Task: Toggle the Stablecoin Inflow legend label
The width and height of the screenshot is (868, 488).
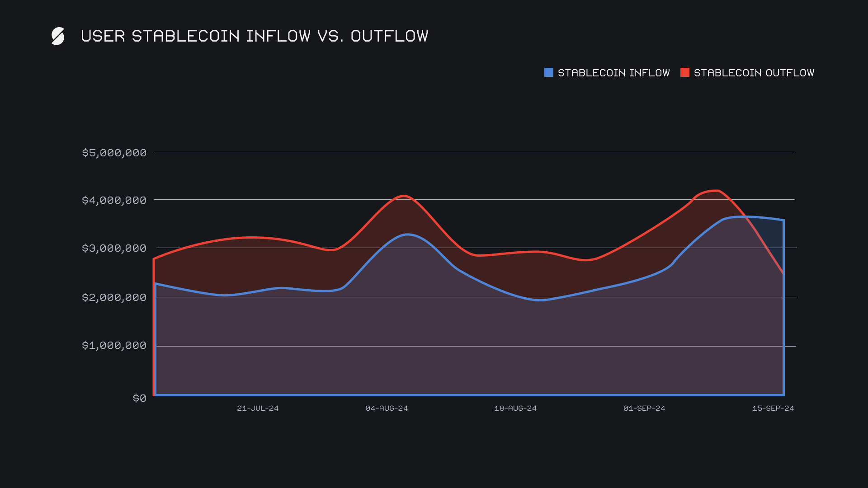Action: [613, 73]
